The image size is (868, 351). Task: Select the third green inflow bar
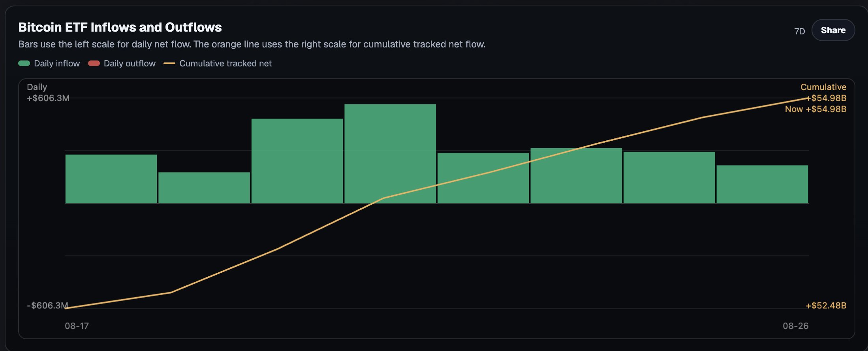click(297, 161)
